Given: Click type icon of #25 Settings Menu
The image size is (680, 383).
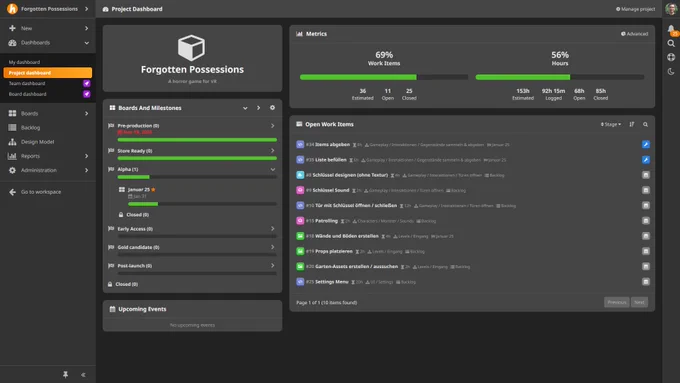Looking at the screenshot, I should coord(300,282).
